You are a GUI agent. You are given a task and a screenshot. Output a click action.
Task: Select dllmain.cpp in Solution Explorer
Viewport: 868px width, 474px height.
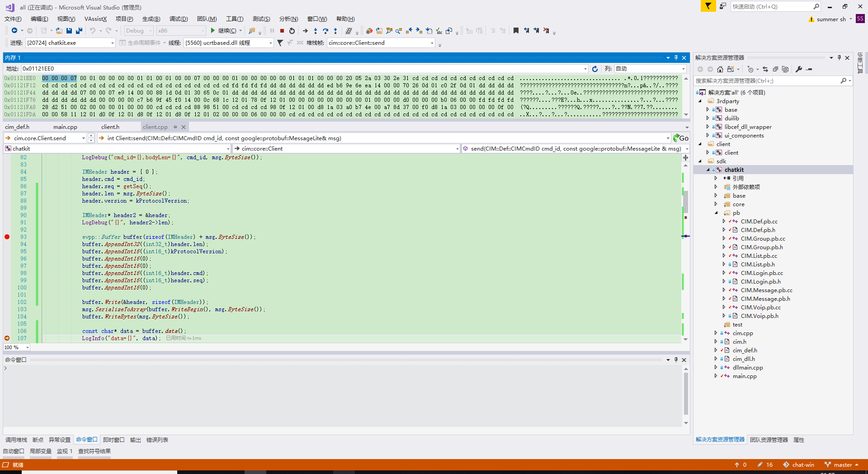pos(748,368)
